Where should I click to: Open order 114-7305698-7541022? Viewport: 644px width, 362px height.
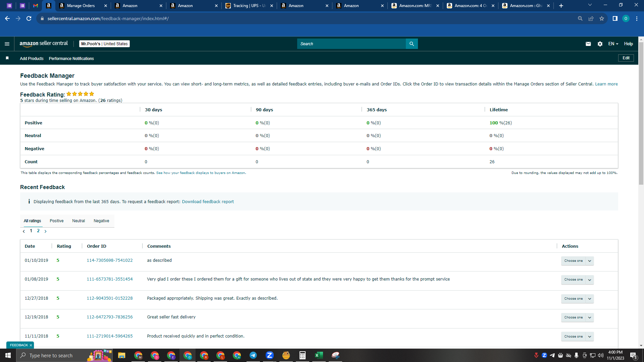(x=110, y=260)
